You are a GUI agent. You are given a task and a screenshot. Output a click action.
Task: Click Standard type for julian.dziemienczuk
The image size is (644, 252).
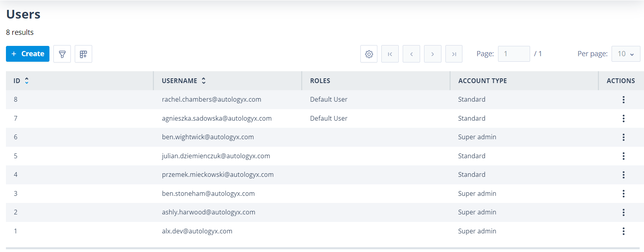[x=472, y=156]
